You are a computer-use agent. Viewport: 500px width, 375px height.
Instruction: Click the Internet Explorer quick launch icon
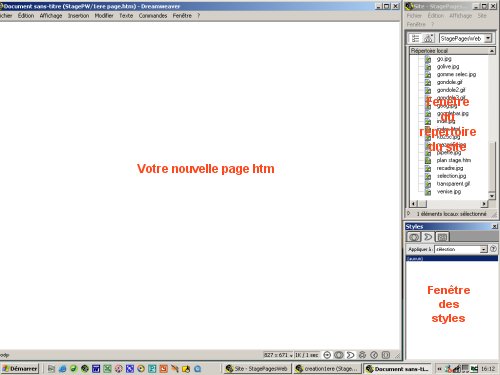62,369
